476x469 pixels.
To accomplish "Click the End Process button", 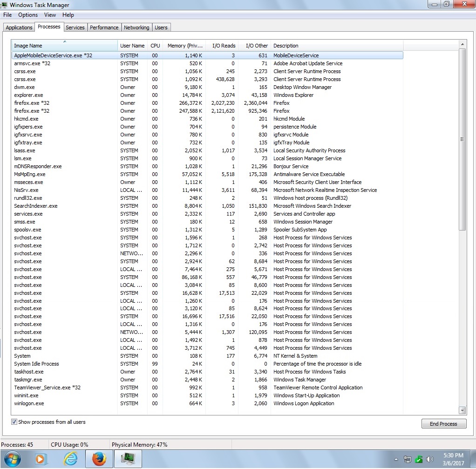I will [x=443, y=423].
